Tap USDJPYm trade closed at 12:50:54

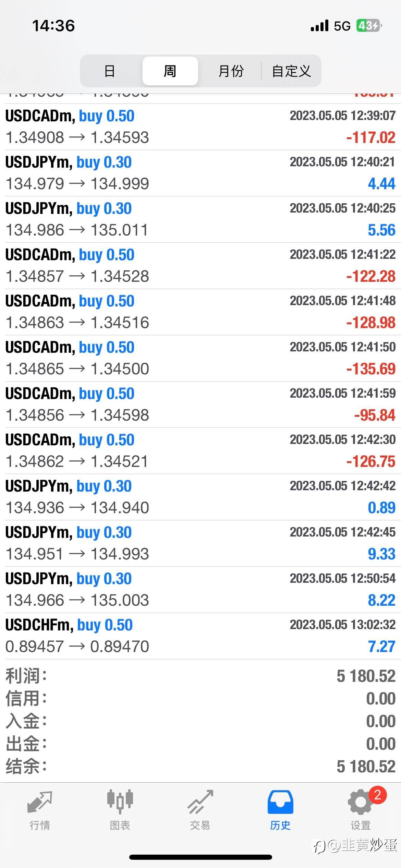pos(200,590)
